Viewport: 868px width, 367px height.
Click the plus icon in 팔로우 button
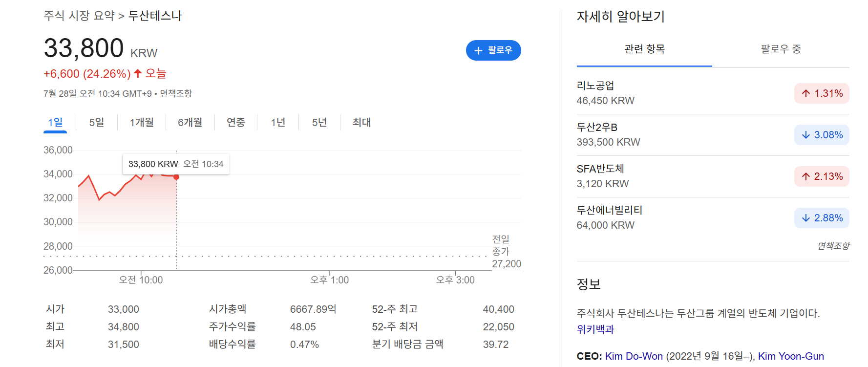tap(478, 50)
